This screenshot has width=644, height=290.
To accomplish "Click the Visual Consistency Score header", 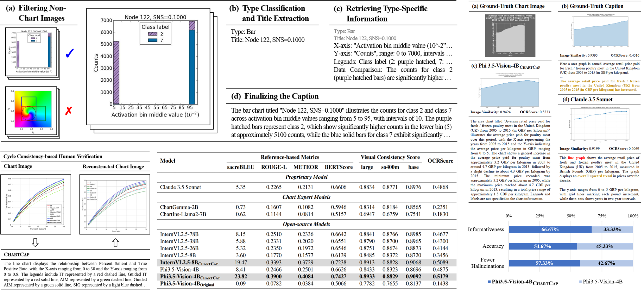I will click(x=390, y=157).
